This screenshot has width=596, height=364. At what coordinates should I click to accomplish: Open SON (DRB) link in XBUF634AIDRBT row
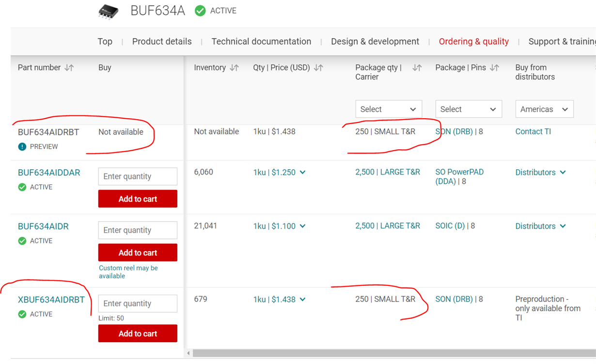(x=454, y=299)
